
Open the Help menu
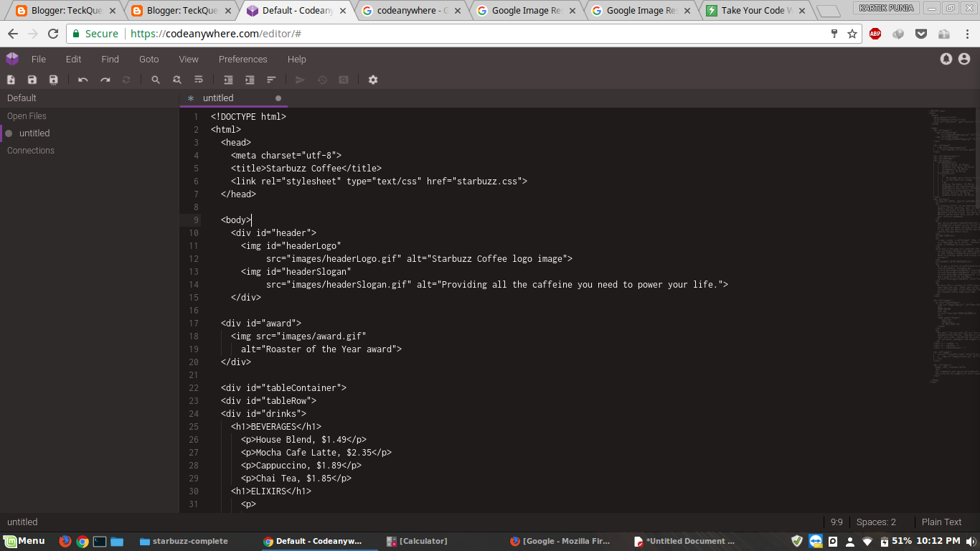tap(297, 59)
